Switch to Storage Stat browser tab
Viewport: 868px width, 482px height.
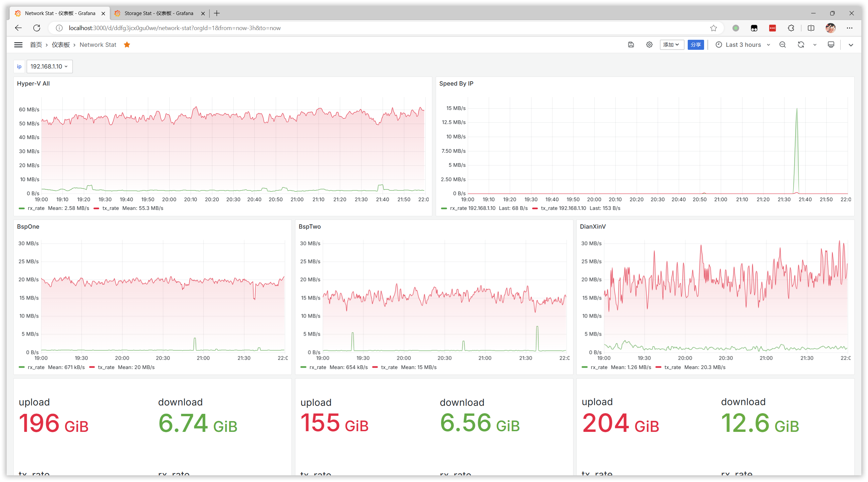[158, 13]
